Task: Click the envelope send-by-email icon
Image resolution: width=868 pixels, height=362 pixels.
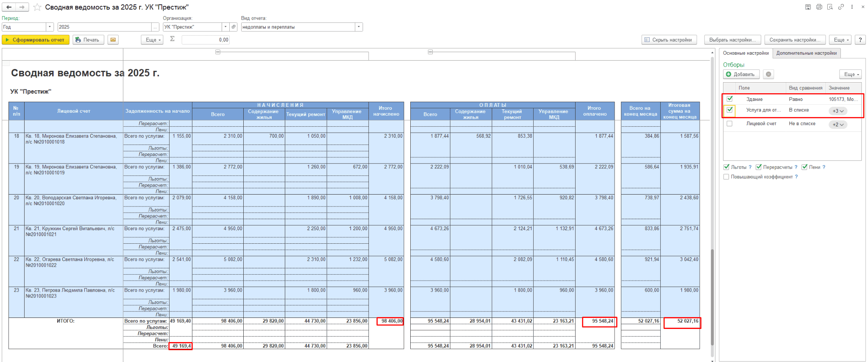Action: [x=113, y=40]
